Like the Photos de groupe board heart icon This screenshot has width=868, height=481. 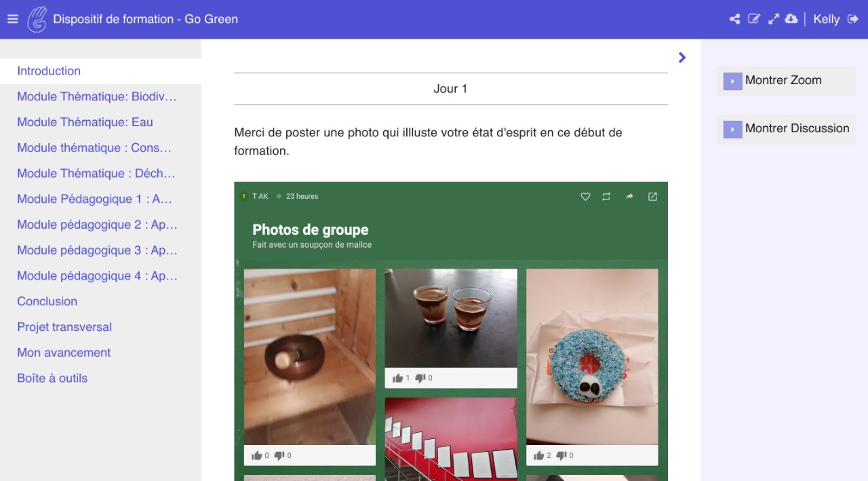tap(585, 197)
